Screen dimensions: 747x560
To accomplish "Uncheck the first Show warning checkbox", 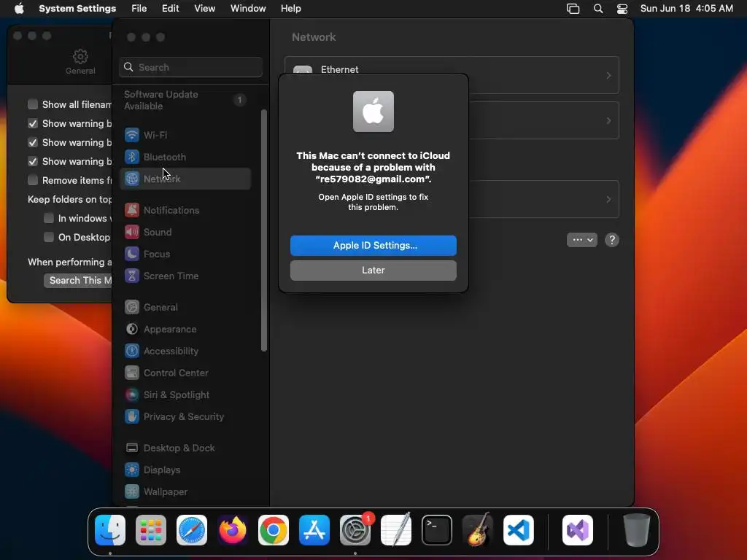I will [x=33, y=123].
